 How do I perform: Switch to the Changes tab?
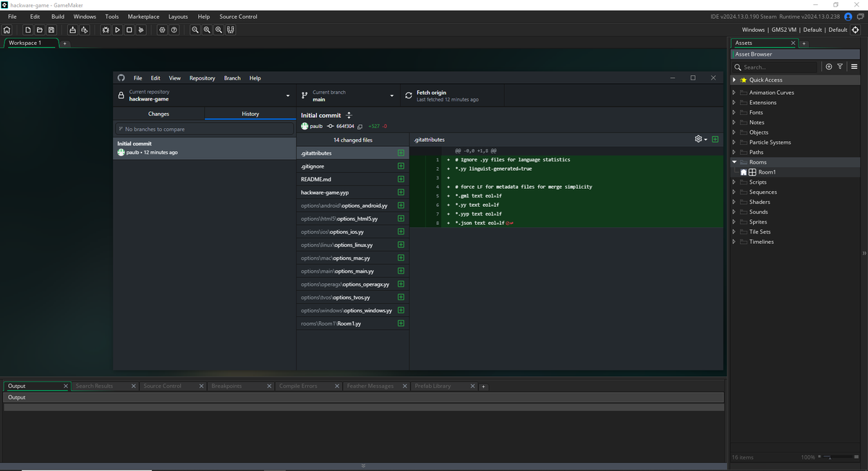coord(158,114)
